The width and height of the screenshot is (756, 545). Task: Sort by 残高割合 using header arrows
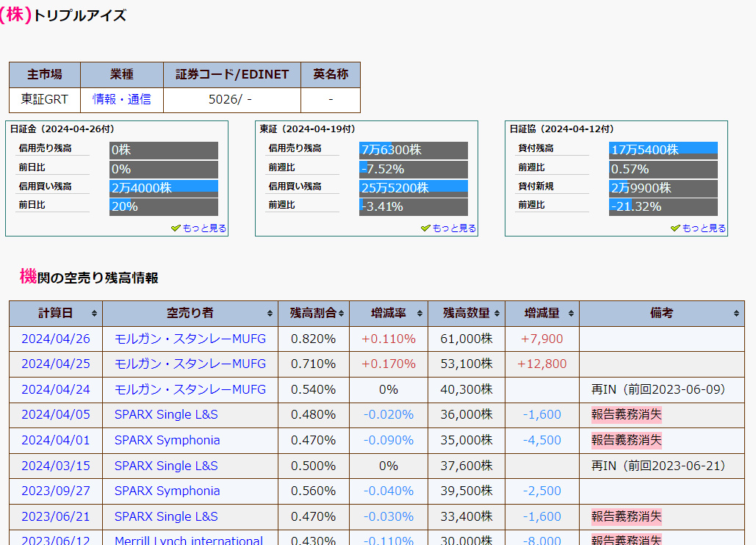341,314
